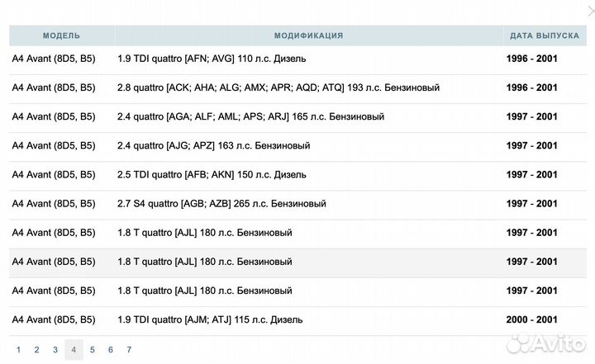Jump to page 6 in pagination
This screenshot has width=595, height=364.
pyautogui.click(x=111, y=349)
